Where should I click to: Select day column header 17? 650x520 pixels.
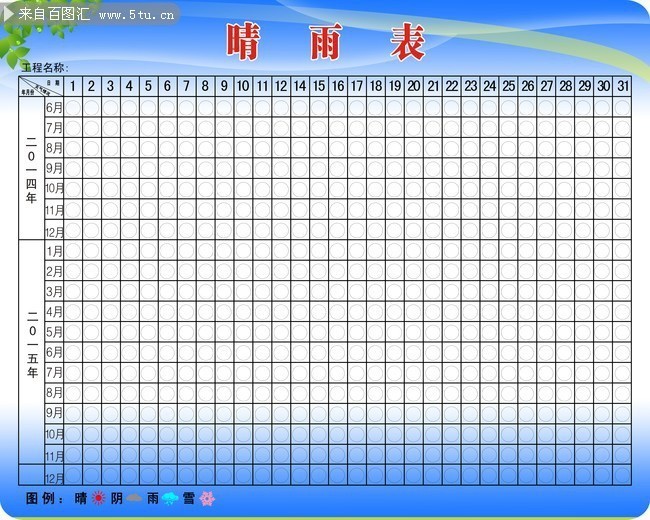[357, 86]
